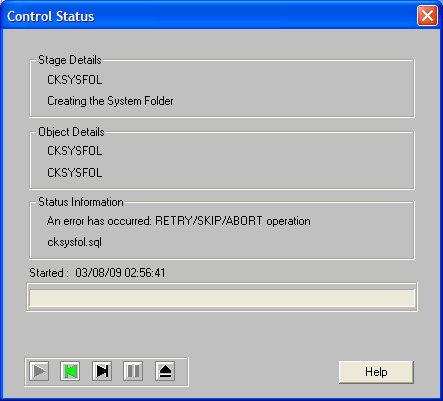
Task: Select the Stage Details group label
Action: (70, 60)
